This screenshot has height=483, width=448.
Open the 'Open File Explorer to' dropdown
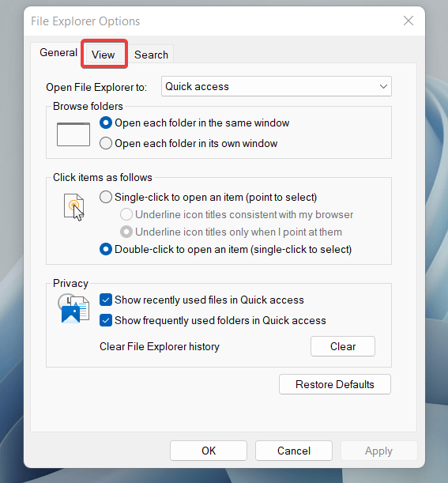tap(277, 86)
